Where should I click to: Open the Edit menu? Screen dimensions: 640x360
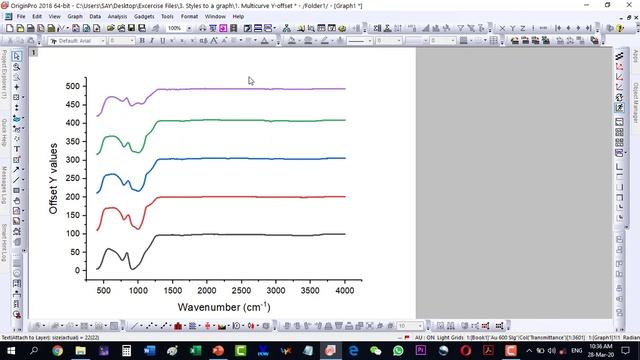click(37, 16)
